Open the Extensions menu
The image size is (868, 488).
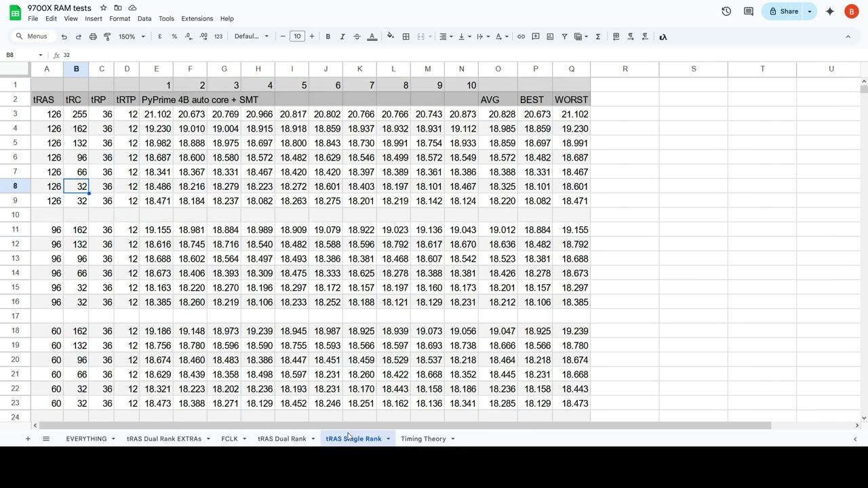[x=197, y=19]
